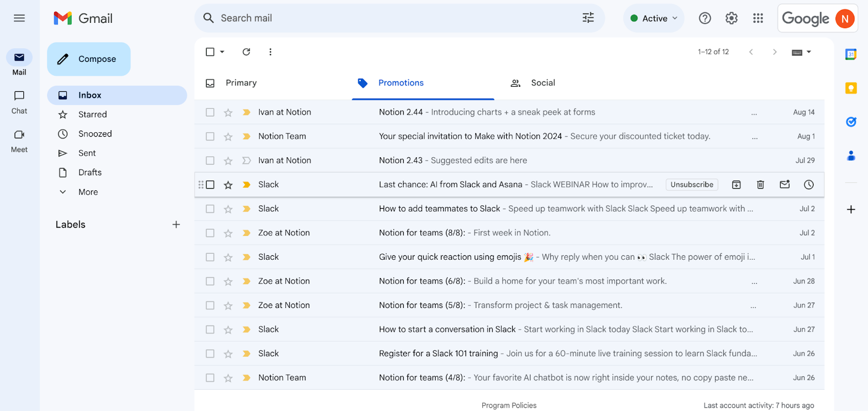
Task: Expand More in the sidebar
Action: click(88, 192)
